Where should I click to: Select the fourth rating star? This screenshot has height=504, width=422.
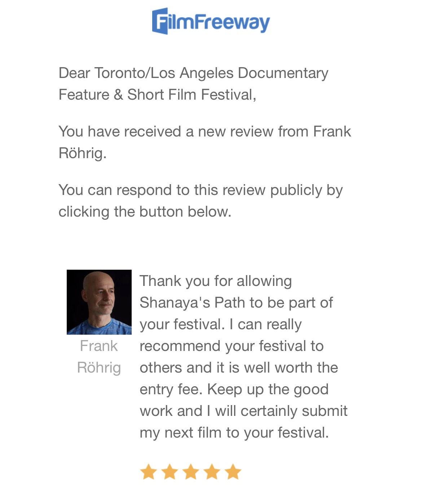[212, 472]
